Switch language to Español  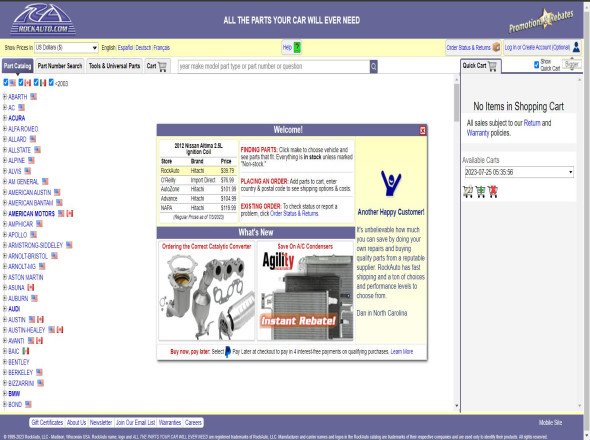[125, 48]
